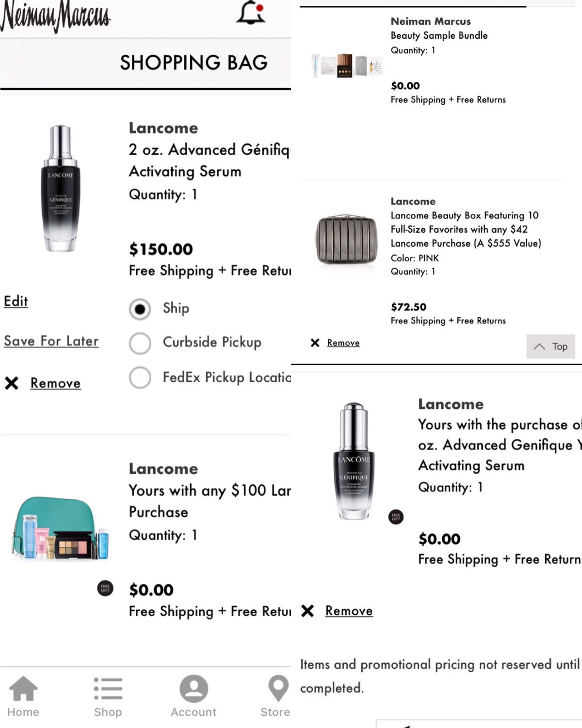This screenshot has width=582, height=728.
Task: Open the notification bell icon
Action: [x=251, y=13]
